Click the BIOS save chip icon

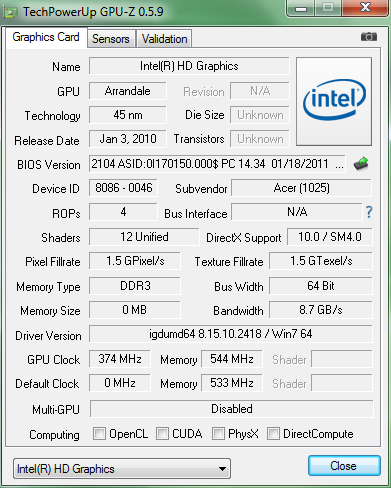[x=361, y=164]
